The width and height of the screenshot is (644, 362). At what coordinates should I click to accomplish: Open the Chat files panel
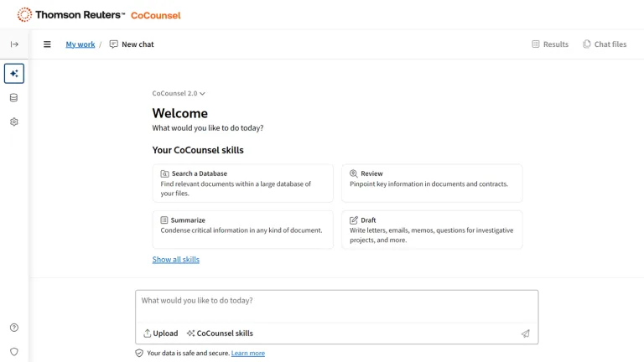tap(605, 44)
